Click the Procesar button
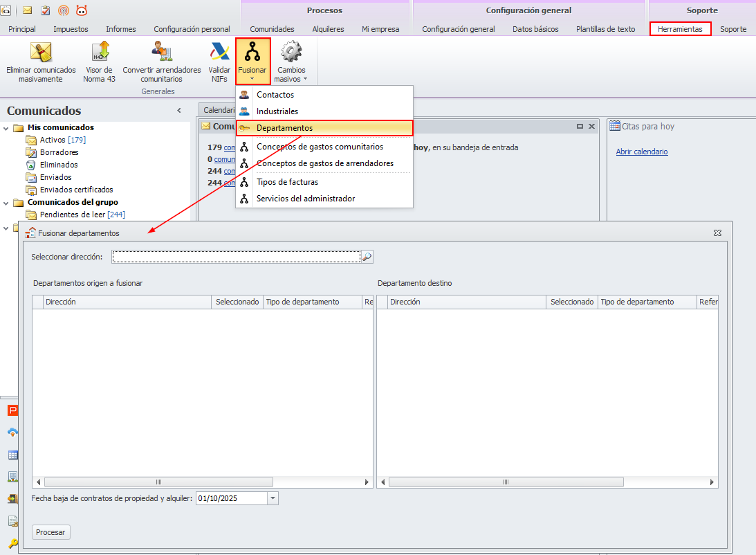This screenshot has width=756, height=555. [50, 532]
